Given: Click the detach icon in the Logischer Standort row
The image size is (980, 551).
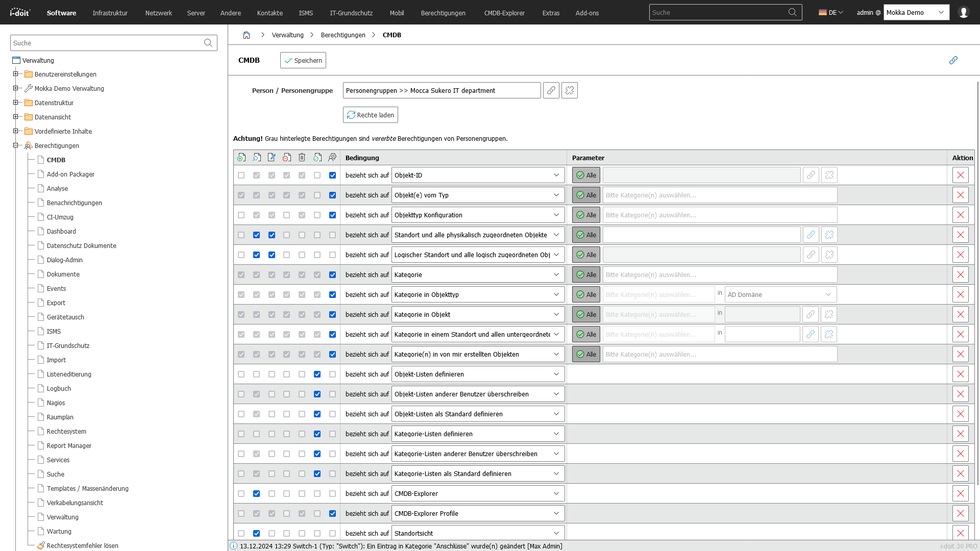Looking at the screenshot, I should click(x=829, y=255).
